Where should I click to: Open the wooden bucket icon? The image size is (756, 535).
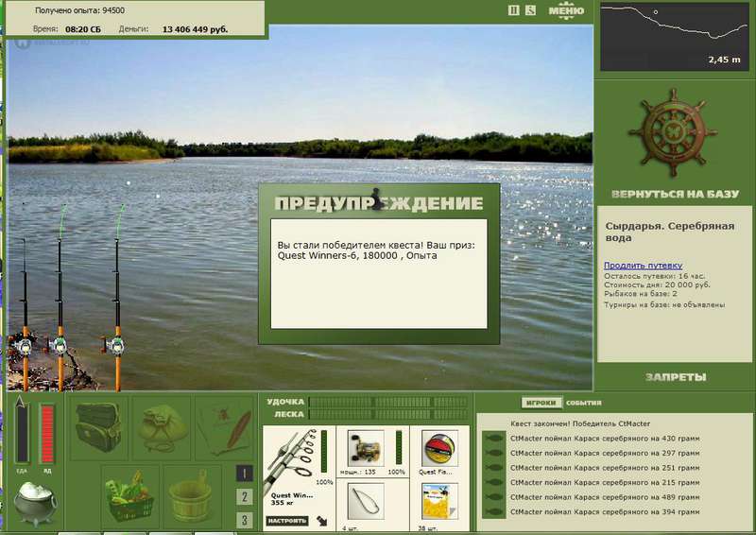(192, 496)
